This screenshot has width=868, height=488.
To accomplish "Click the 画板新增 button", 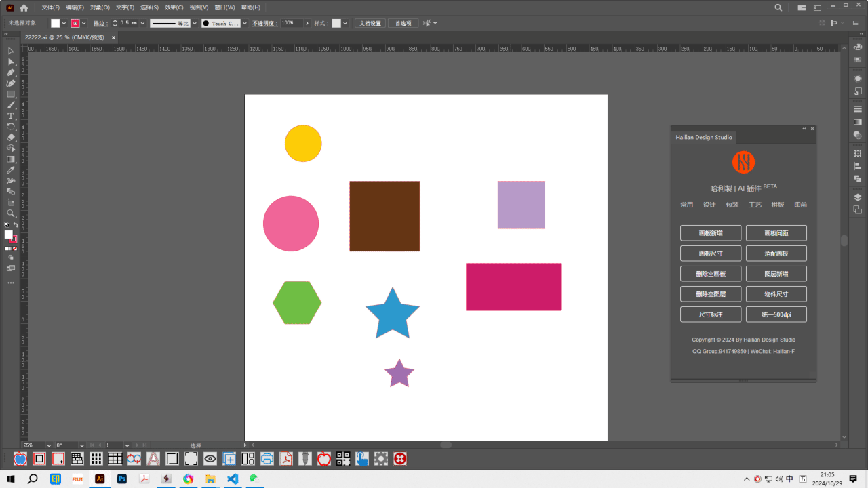I will coord(711,233).
